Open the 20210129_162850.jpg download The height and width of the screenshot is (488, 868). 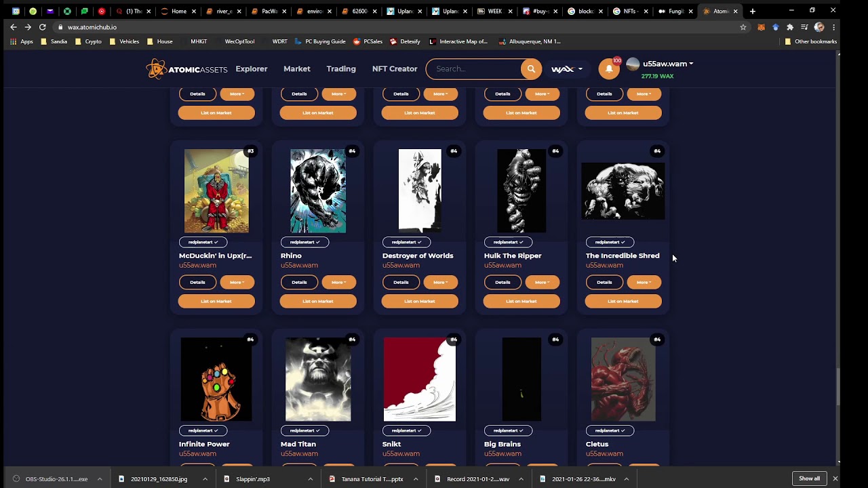click(158, 479)
